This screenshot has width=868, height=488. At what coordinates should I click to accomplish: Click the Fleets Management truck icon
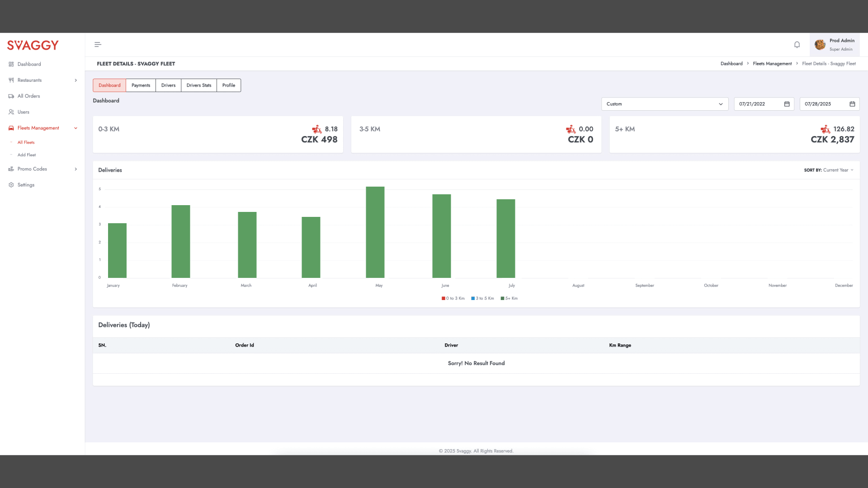(11, 128)
